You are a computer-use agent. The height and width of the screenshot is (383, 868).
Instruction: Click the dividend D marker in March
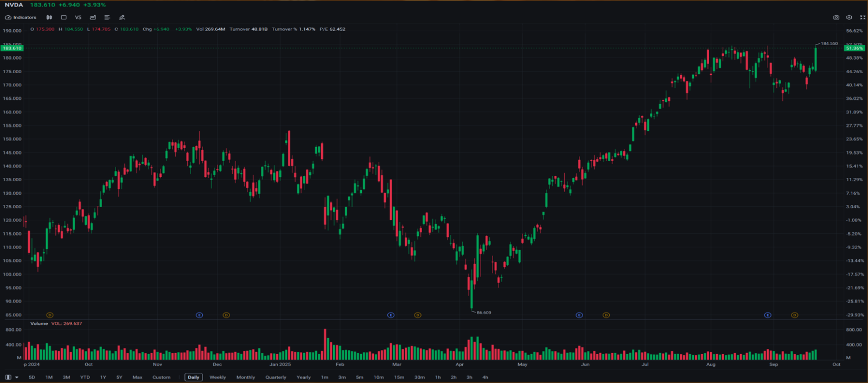click(418, 315)
